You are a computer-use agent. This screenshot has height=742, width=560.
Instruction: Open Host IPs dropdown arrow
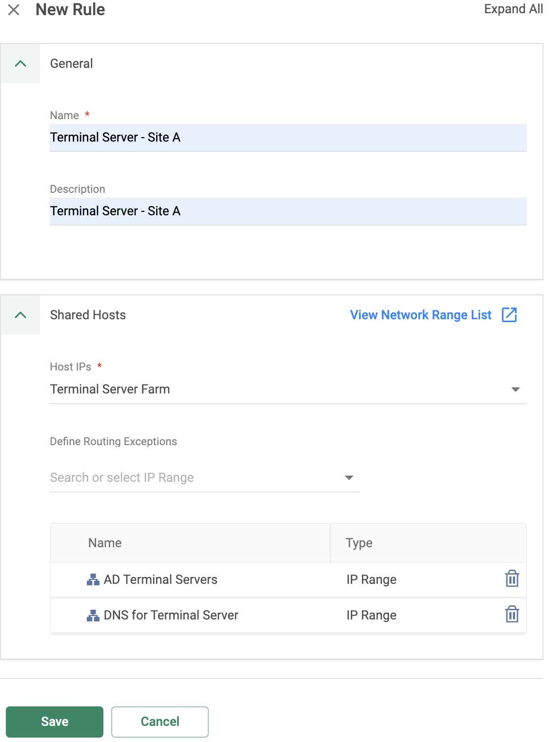[515, 390]
